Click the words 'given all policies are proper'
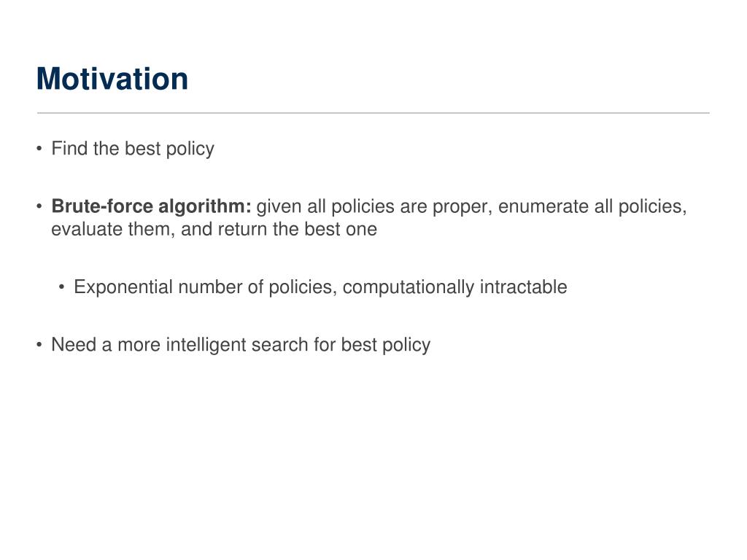Viewport: 747px width, 560px height. coord(374,206)
